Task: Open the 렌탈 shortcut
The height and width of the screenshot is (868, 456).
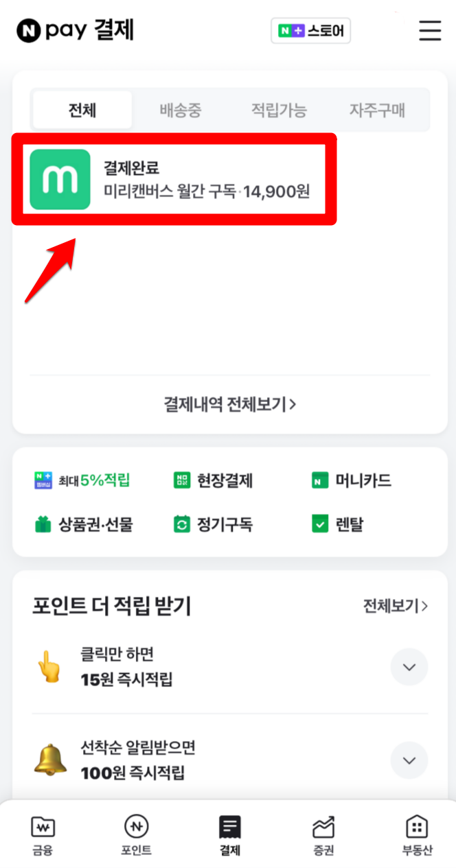Action: click(320, 525)
